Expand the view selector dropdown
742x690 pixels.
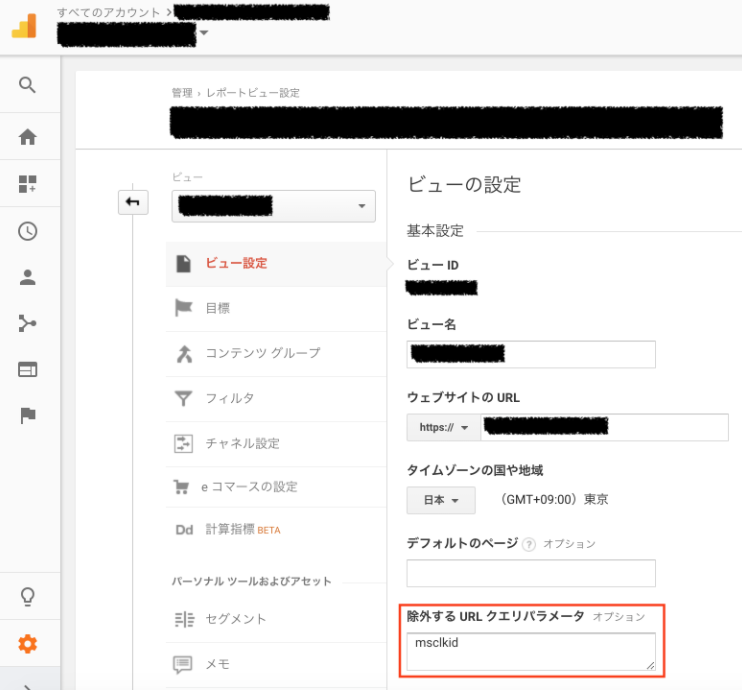click(273, 206)
